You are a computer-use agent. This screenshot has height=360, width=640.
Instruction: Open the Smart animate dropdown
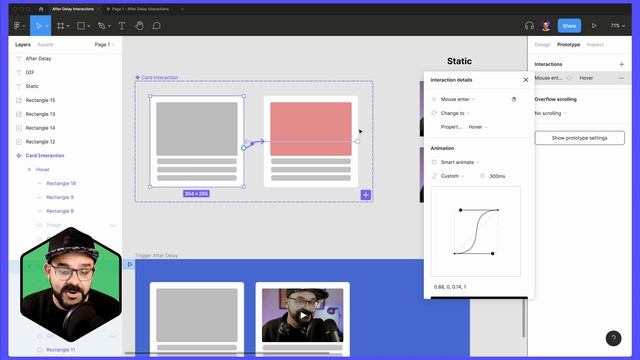[460, 162]
